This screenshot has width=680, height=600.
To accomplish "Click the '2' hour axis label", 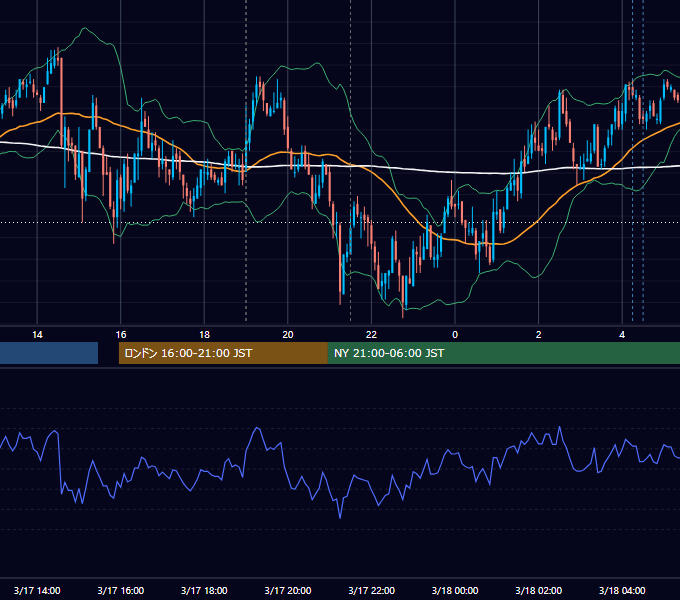I will tap(539, 335).
